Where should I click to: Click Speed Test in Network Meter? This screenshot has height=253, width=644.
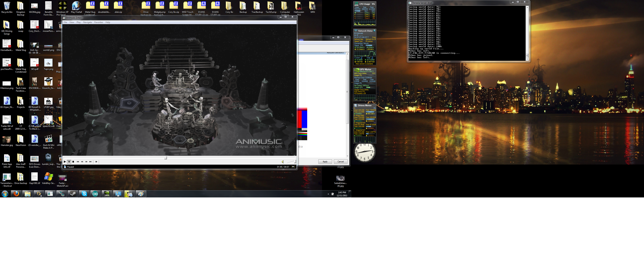[x=358, y=41]
